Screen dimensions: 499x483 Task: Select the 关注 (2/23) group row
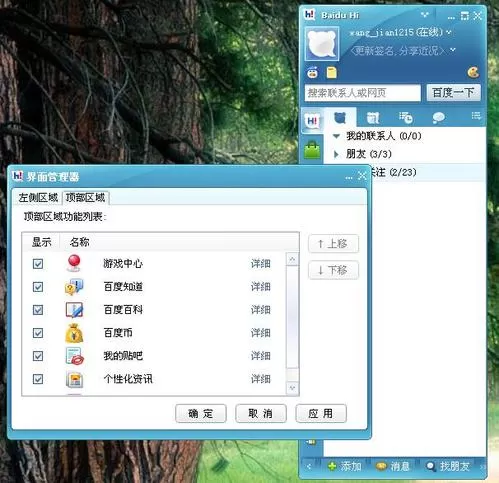(x=428, y=172)
